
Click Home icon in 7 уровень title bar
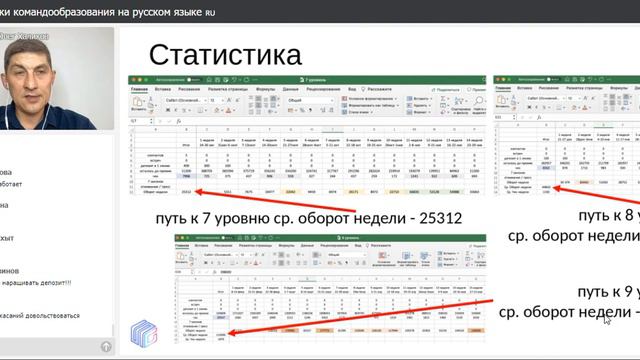pyautogui.click(x=209, y=80)
